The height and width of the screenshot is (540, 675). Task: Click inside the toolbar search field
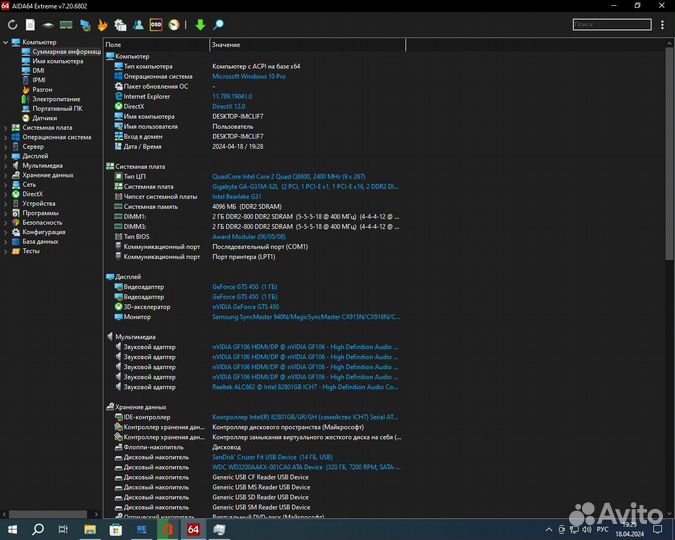[x=612, y=25]
